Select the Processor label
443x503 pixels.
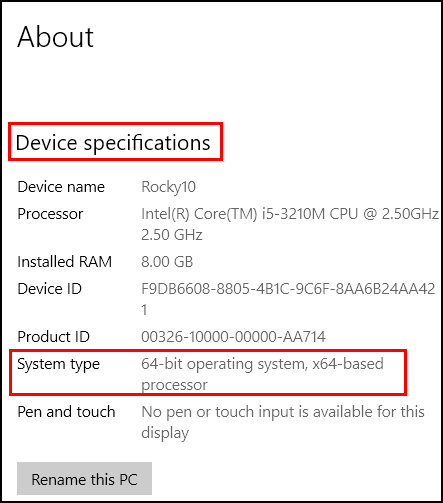pyautogui.click(x=50, y=214)
